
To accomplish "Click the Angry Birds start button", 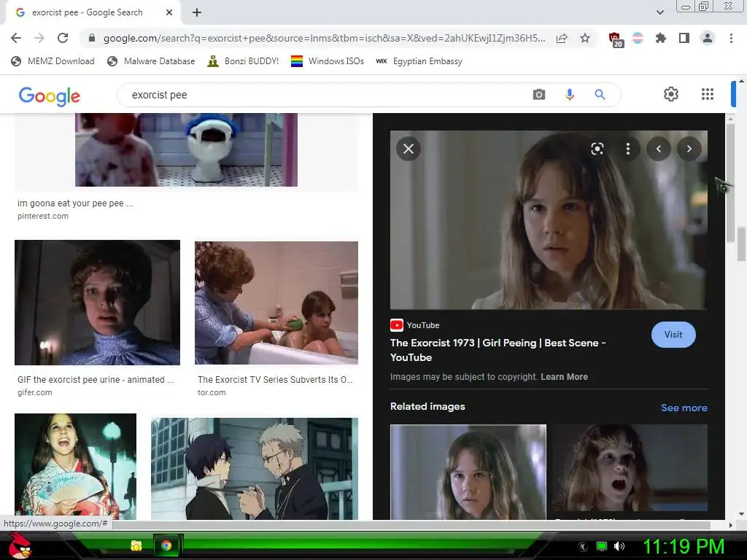I will pyautogui.click(x=20, y=545).
